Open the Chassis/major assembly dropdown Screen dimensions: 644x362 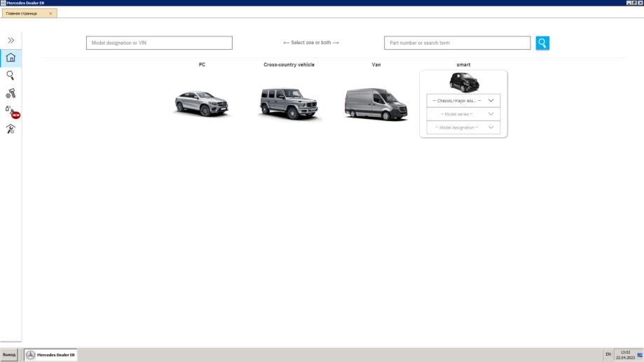pos(463,101)
